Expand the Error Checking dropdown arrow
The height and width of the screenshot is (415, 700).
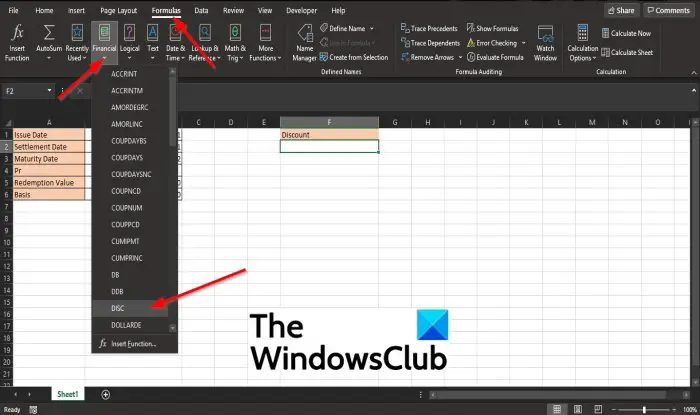(x=524, y=43)
